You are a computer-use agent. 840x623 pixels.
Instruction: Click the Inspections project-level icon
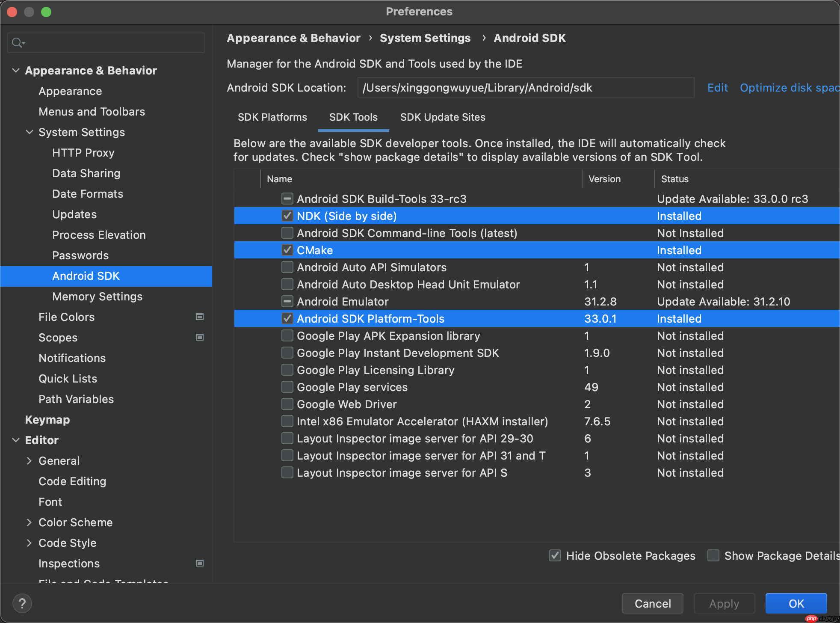199,564
